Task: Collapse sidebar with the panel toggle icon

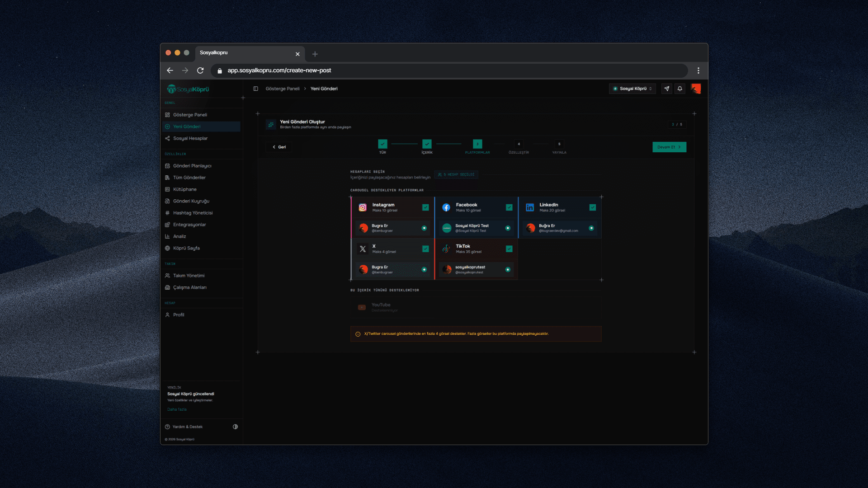Action: pos(255,89)
